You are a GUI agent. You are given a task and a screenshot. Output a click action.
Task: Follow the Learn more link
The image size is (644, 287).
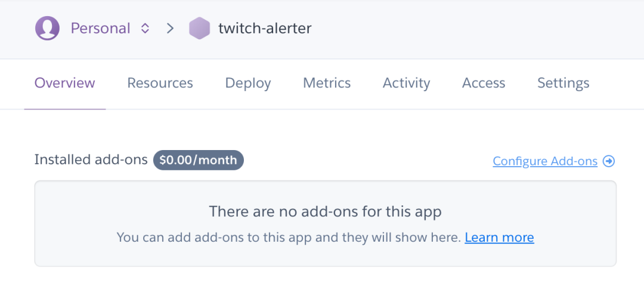point(500,238)
